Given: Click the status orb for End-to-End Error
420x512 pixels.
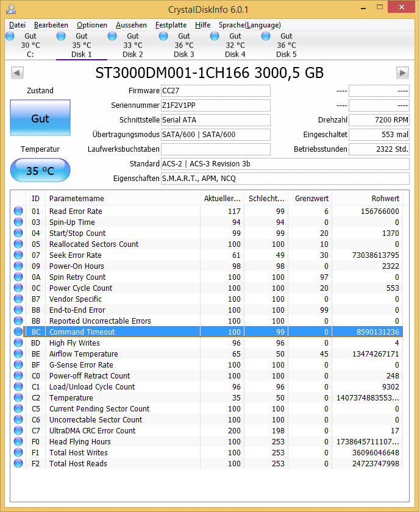Looking at the screenshot, I should [x=18, y=310].
